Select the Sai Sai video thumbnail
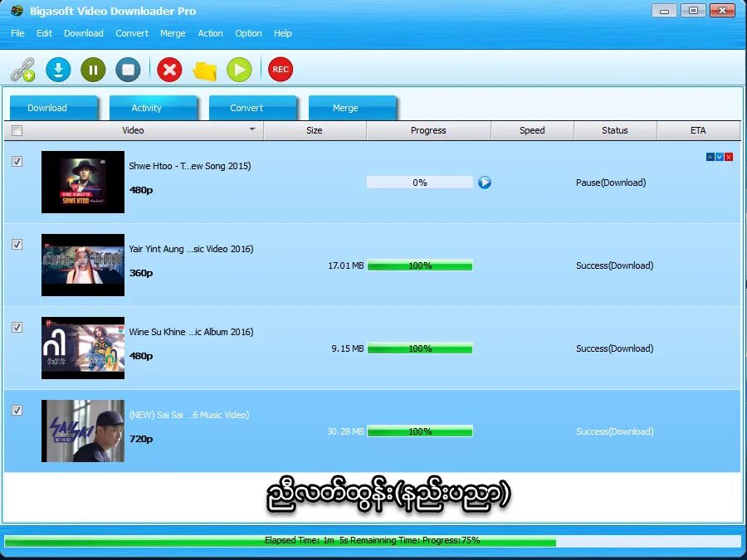 point(83,431)
